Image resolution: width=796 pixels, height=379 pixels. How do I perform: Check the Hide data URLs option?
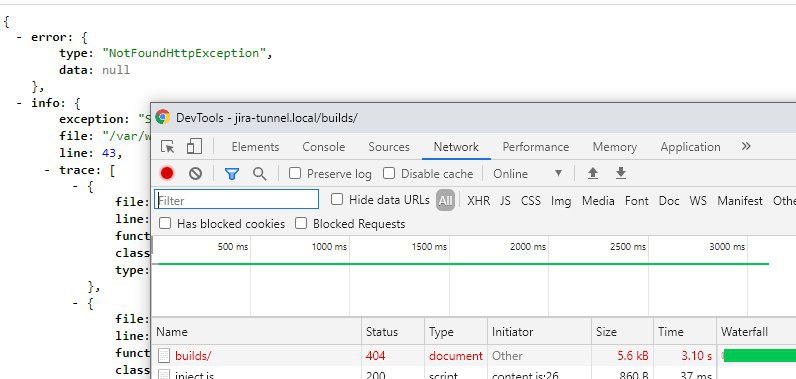pyautogui.click(x=337, y=199)
